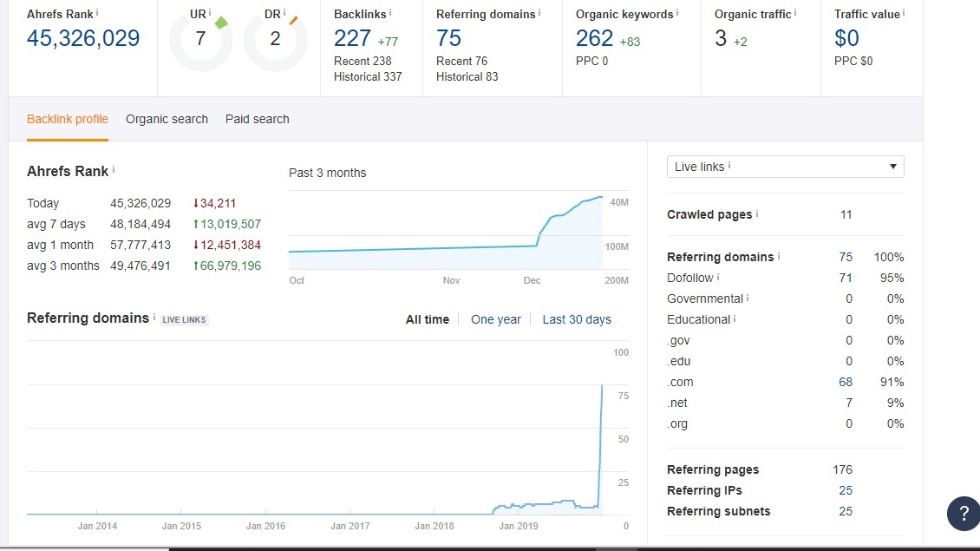Click the LIVE LINKS badge
Screen dimensions: 980x551
[x=184, y=319]
